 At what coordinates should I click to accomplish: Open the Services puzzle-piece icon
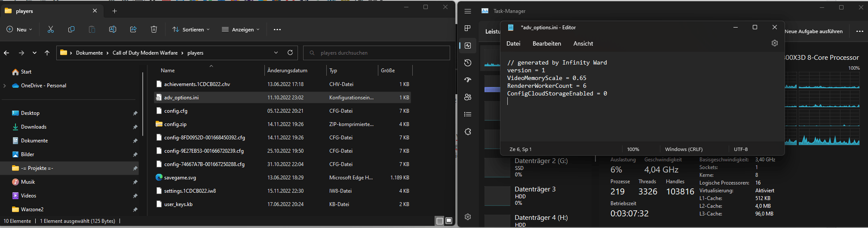tap(468, 132)
